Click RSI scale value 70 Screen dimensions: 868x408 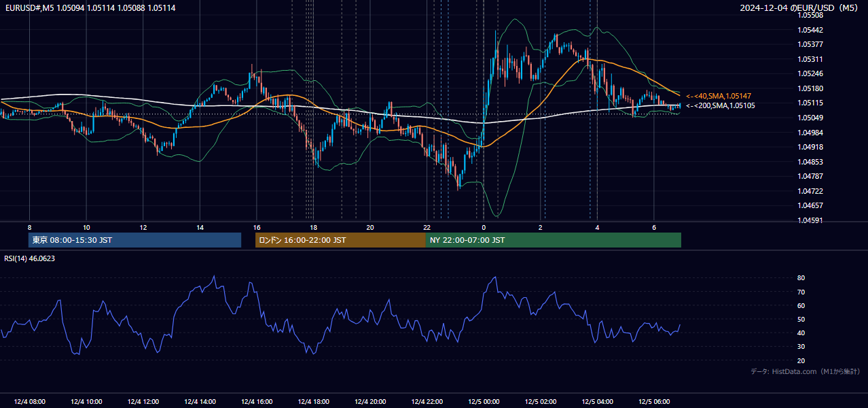point(801,292)
